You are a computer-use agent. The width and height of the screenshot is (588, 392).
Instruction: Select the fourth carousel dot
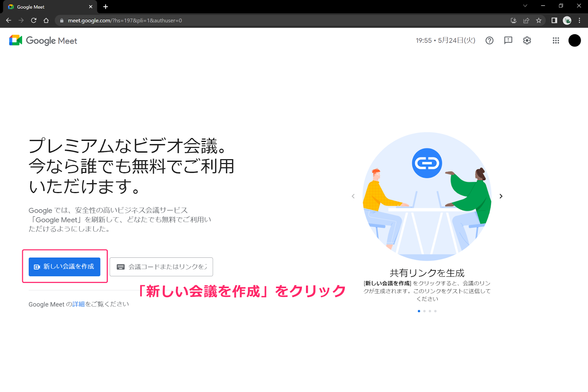(x=435, y=311)
